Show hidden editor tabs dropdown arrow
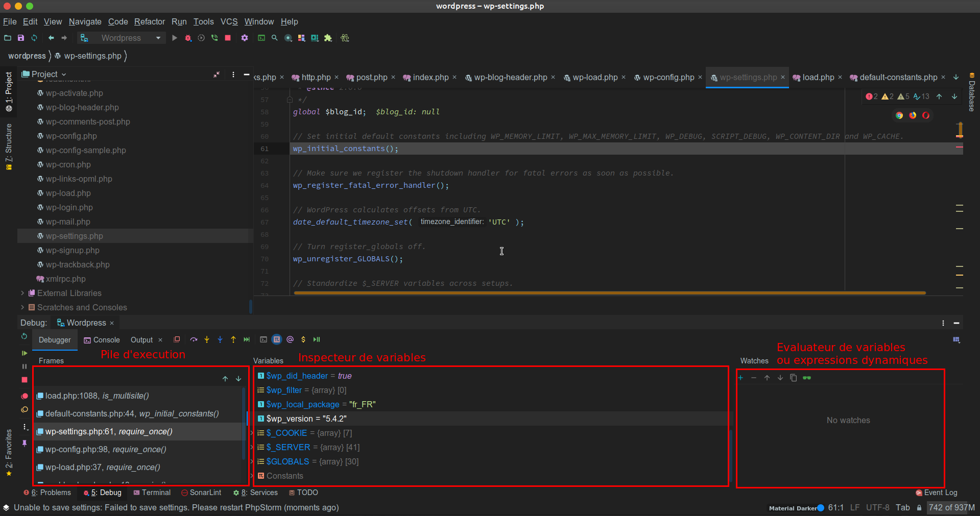The image size is (980, 516). click(x=956, y=77)
